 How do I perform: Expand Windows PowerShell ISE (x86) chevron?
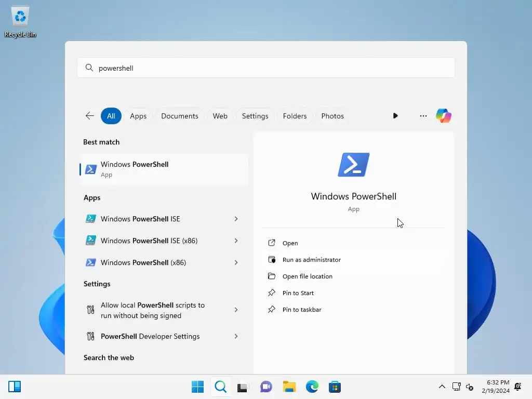click(x=236, y=241)
